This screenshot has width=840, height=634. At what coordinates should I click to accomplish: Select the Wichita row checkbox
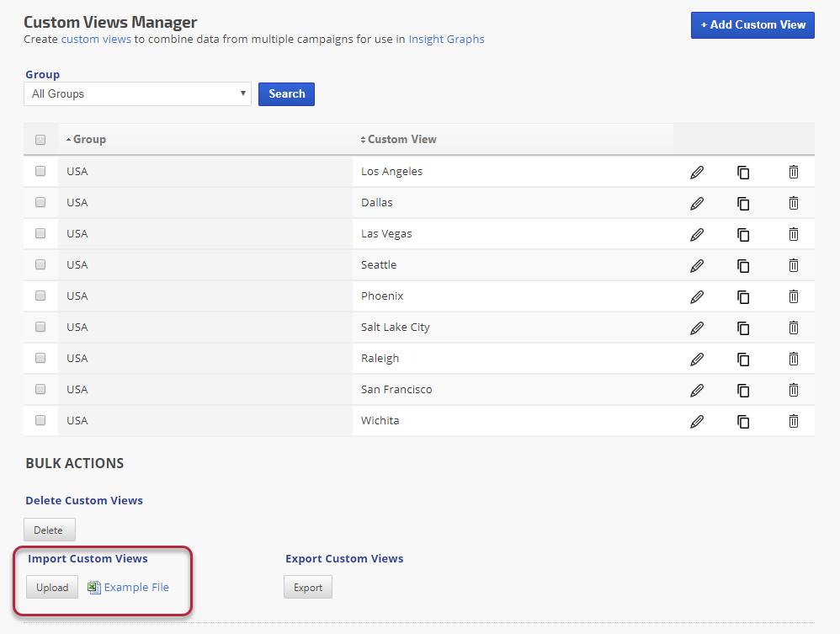(x=40, y=420)
